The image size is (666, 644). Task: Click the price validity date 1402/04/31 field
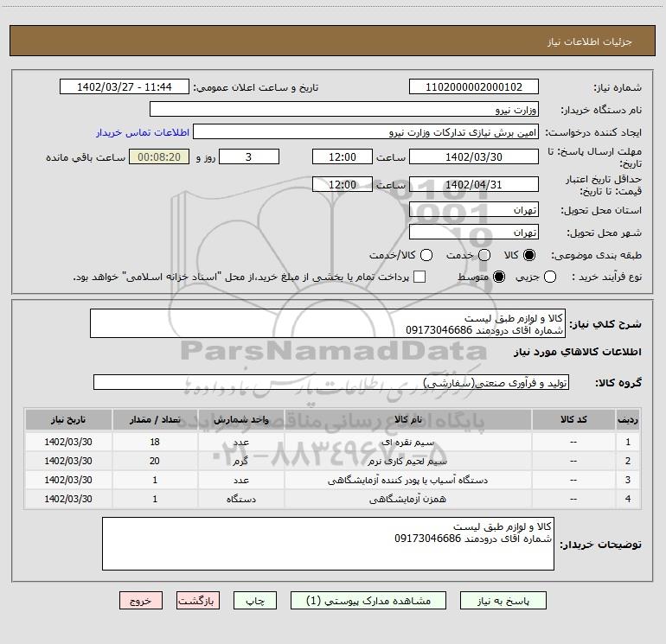[474, 184]
